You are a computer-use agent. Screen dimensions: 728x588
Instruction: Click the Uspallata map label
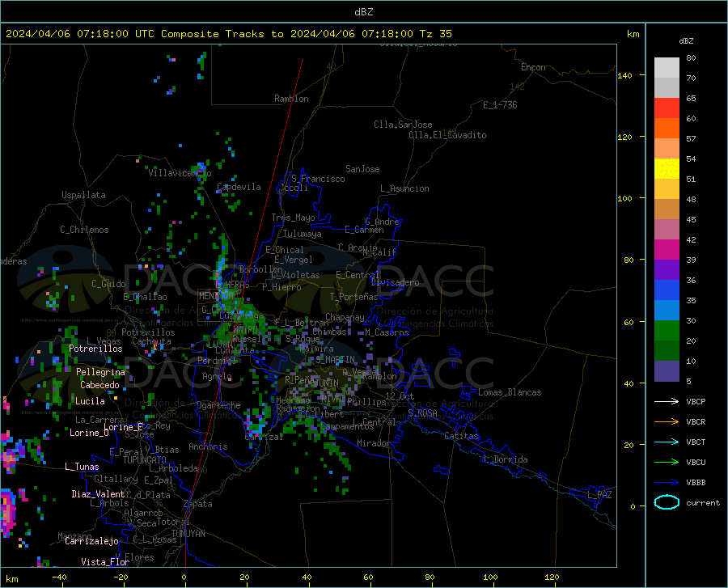click(x=83, y=195)
